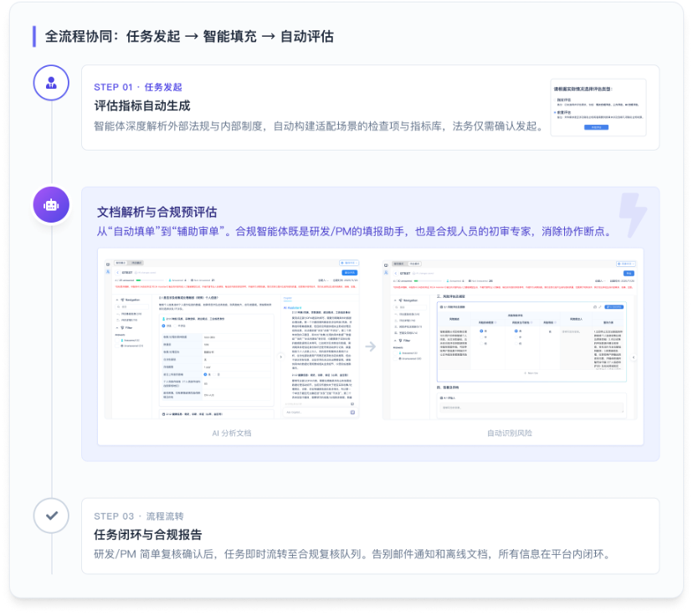The height and width of the screenshot is (616, 693).
Task: Select second radio under question 2.1.1
Action: coord(175,326)
